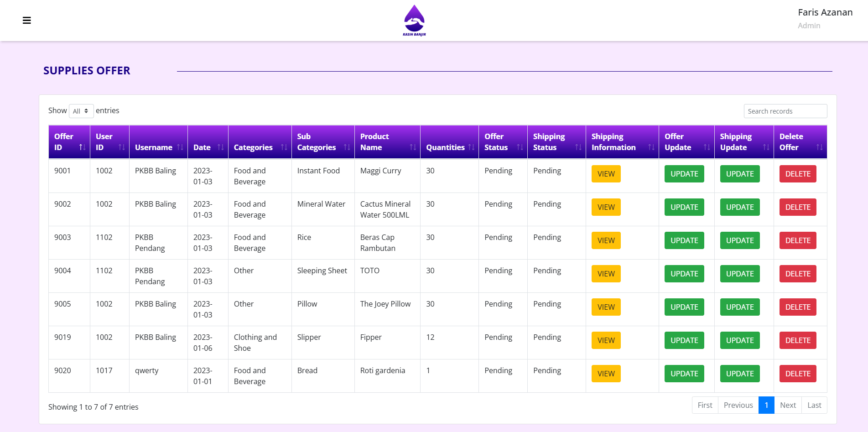This screenshot has height=432, width=868.
Task: Select page 1 in pagination
Action: coord(766,405)
